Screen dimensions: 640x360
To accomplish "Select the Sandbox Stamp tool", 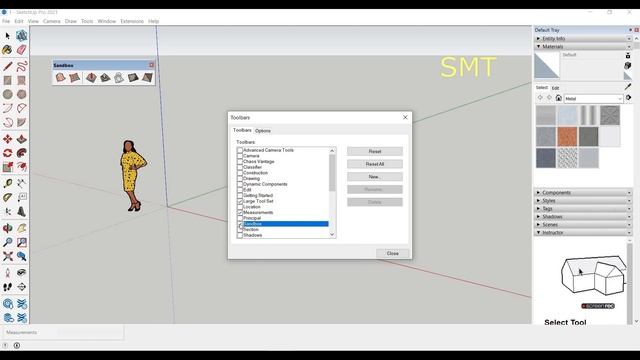I will pos(105,78).
